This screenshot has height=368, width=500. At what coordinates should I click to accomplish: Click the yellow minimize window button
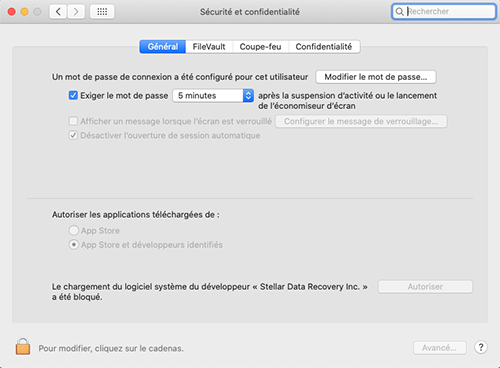(24, 12)
